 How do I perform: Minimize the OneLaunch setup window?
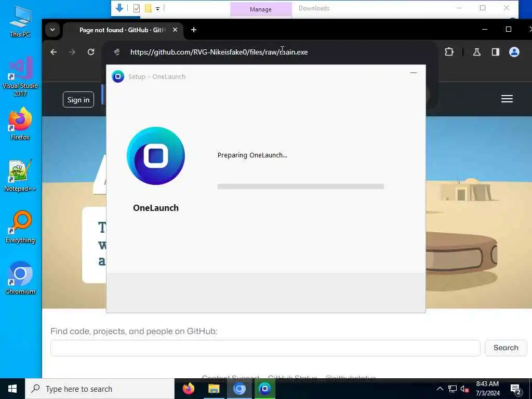413,73
